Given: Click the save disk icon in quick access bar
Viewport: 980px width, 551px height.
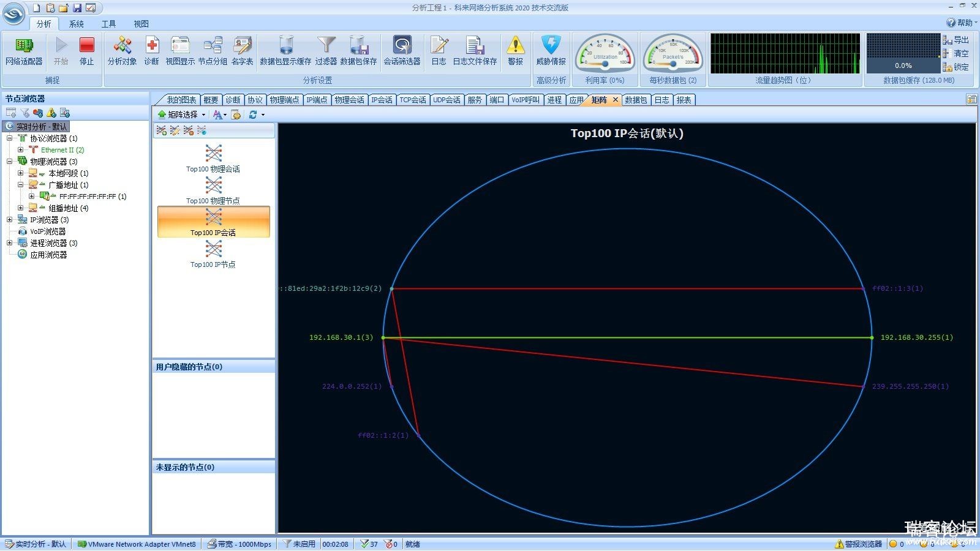Looking at the screenshot, I should coord(77,8).
